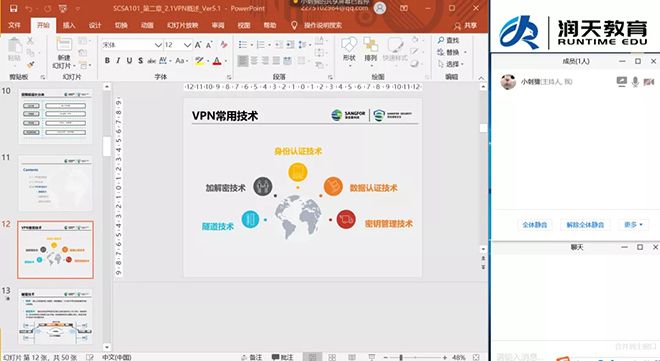Image resolution: width=660 pixels, height=361 pixels.
Task: Click the 解除全体静音 button
Action: [x=585, y=225]
